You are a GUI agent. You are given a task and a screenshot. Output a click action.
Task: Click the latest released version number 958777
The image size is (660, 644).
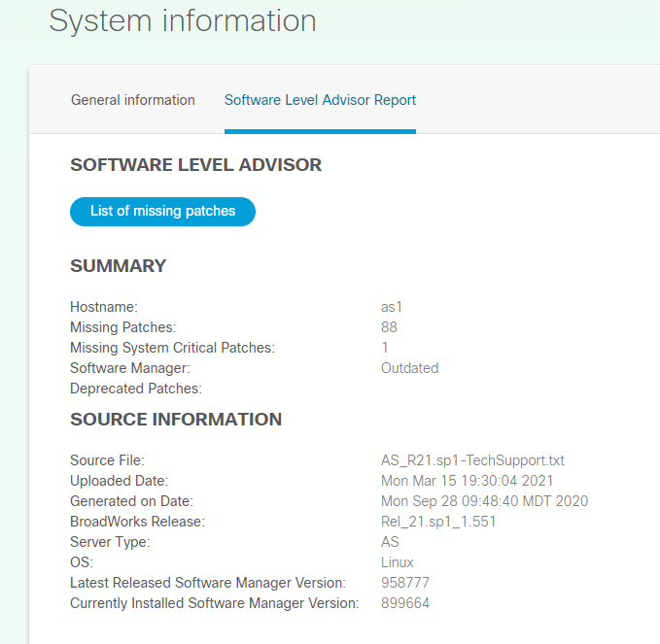pos(404,583)
